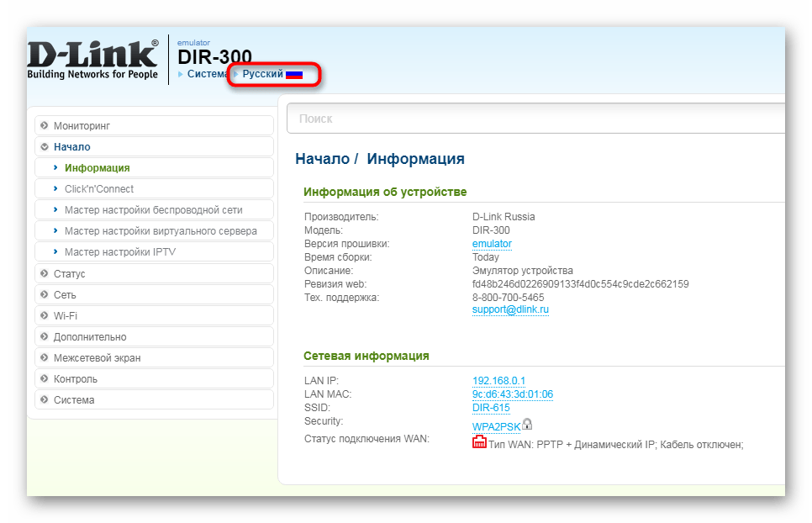Select the Информация submenu item
The width and height of the screenshot is (812, 523).
pos(155,168)
